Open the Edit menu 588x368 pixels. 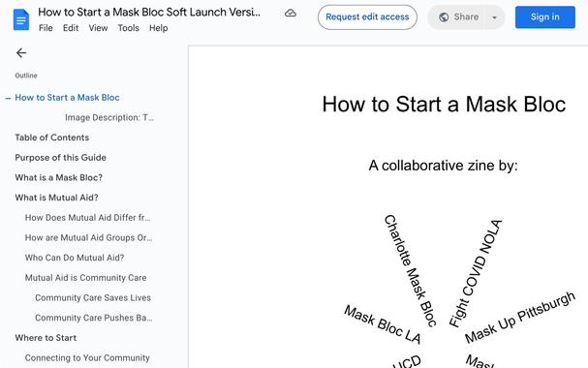(71, 28)
